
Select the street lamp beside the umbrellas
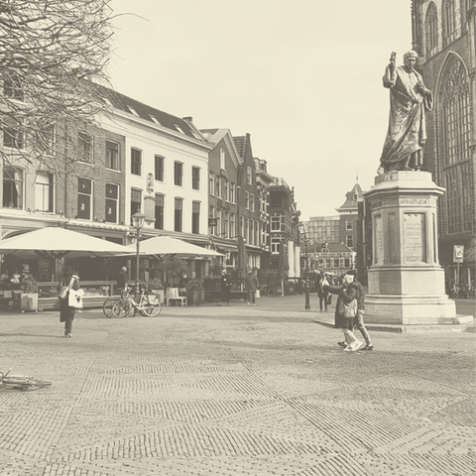click(x=138, y=251)
